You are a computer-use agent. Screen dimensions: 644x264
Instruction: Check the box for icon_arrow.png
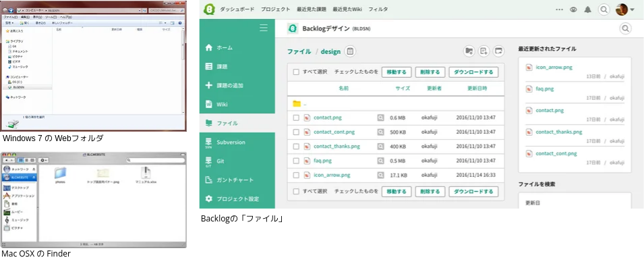click(x=296, y=175)
